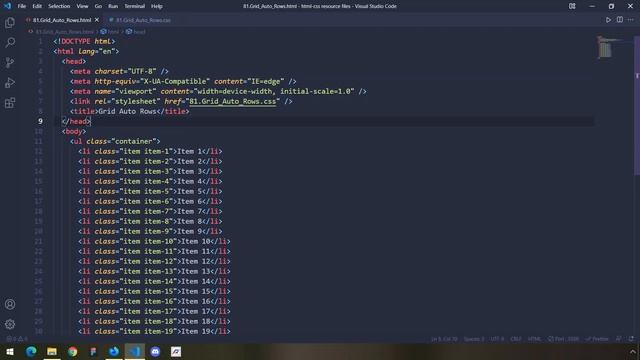Click the Item 19 list item line
This screenshot has width=640, height=360.
154,331
